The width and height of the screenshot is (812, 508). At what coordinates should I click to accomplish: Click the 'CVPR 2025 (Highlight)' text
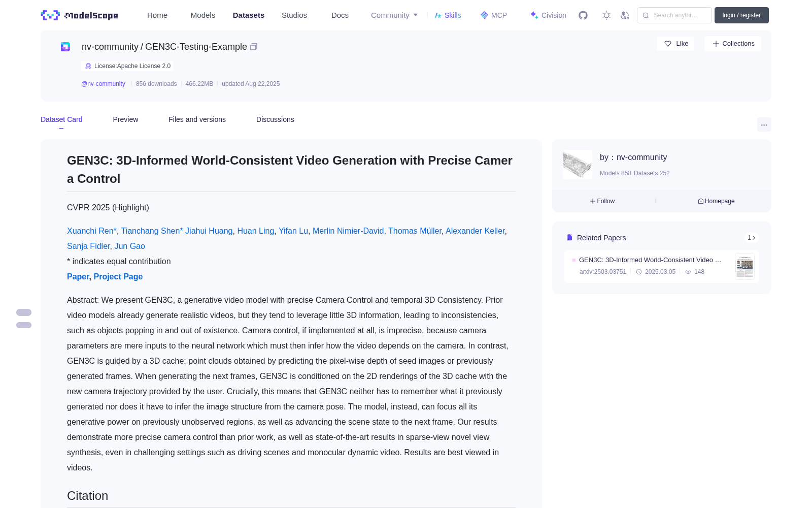(108, 207)
